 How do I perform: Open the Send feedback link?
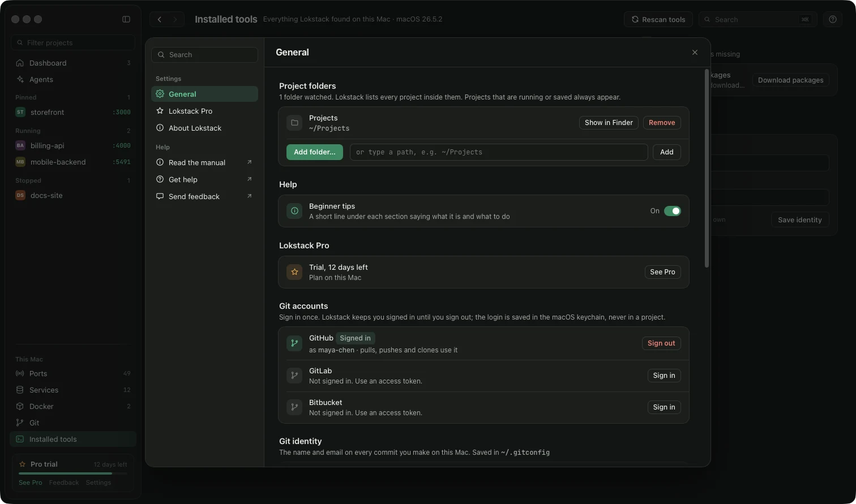pos(204,196)
